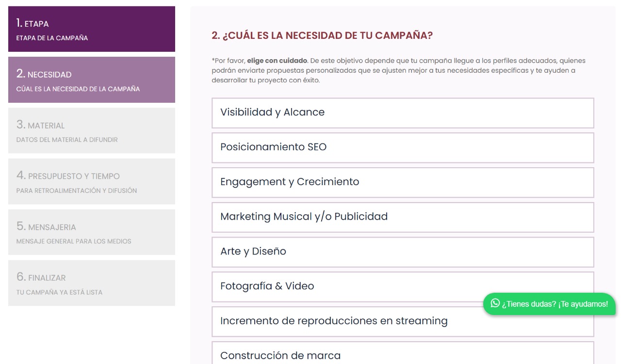Open step 4 Presupuesto y Tiempo
This screenshot has width=621, height=364.
click(x=92, y=181)
